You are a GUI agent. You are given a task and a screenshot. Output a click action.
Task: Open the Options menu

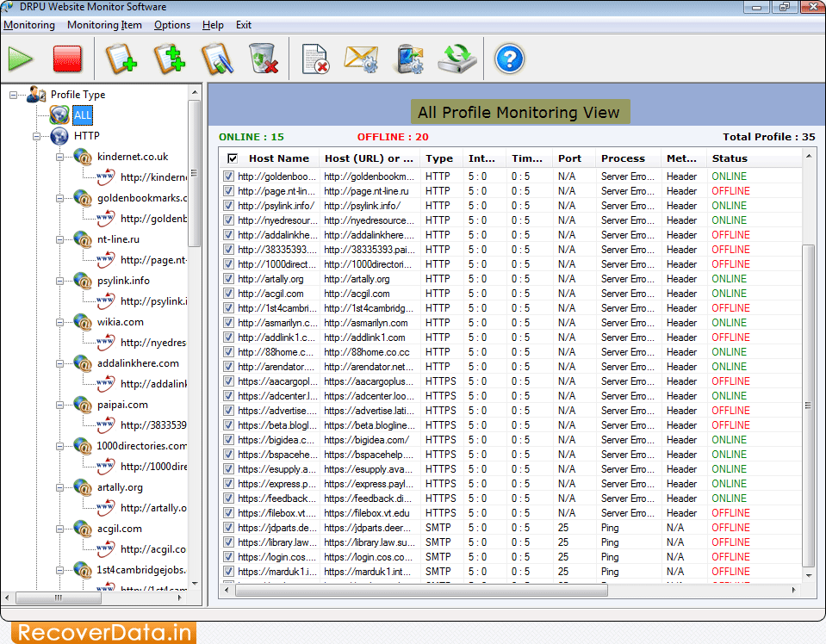click(x=172, y=25)
